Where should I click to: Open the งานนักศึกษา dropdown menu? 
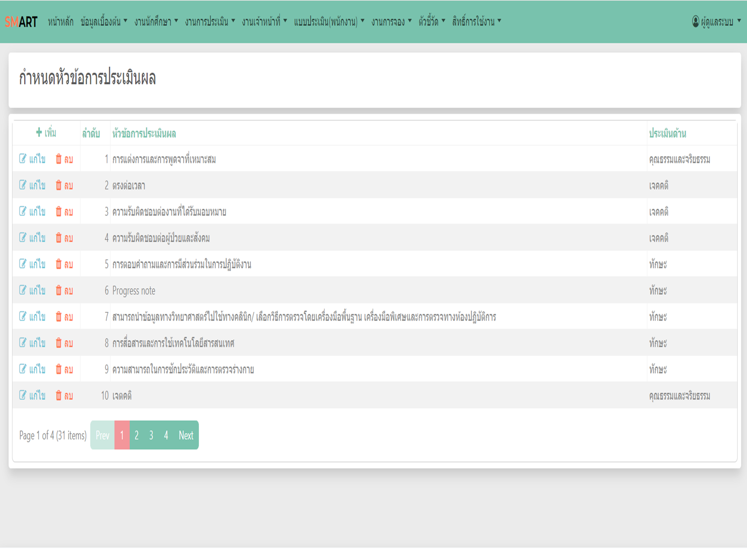[156, 22]
